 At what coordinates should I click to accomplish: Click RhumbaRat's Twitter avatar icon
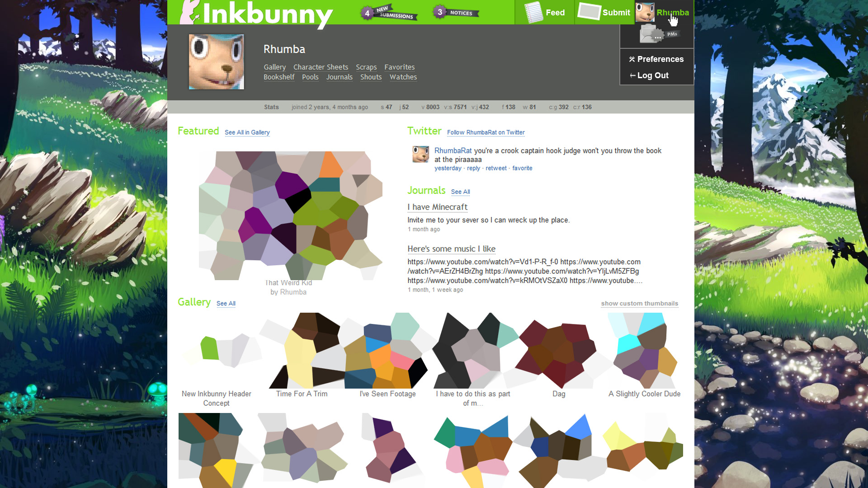click(420, 154)
